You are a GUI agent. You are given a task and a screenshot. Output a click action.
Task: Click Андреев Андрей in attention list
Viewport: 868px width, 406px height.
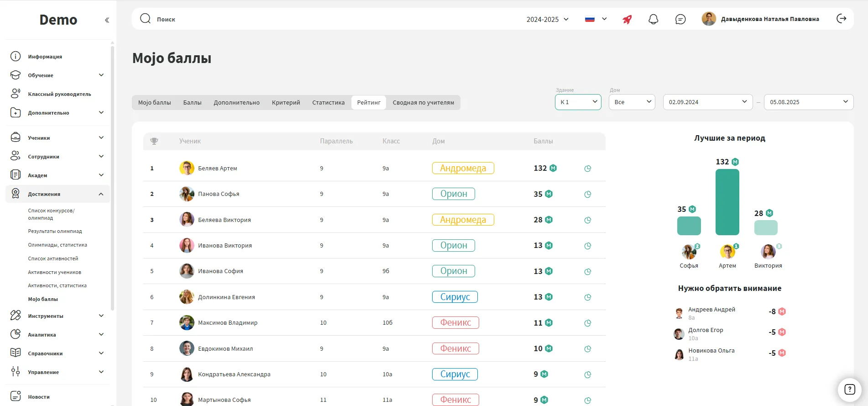click(711, 310)
